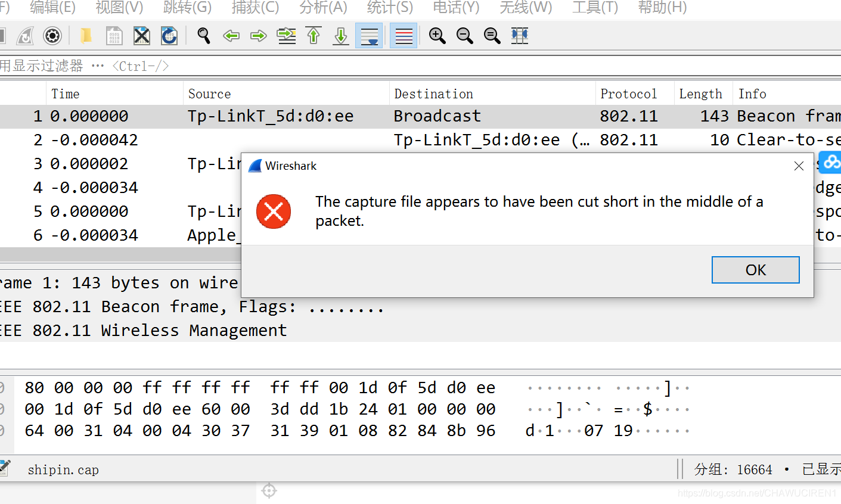Zoom out the packet text
The image size is (841, 504).
click(465, 36)
